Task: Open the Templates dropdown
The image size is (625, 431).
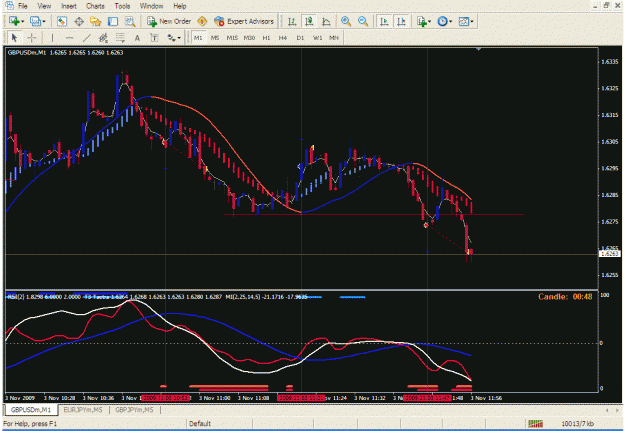Action: point(466,22)
